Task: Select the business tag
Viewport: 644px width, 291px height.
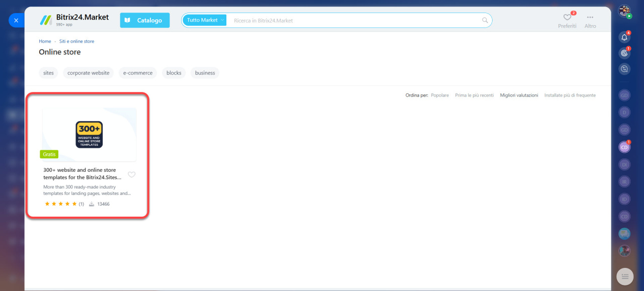Action: tap(205, 73)
